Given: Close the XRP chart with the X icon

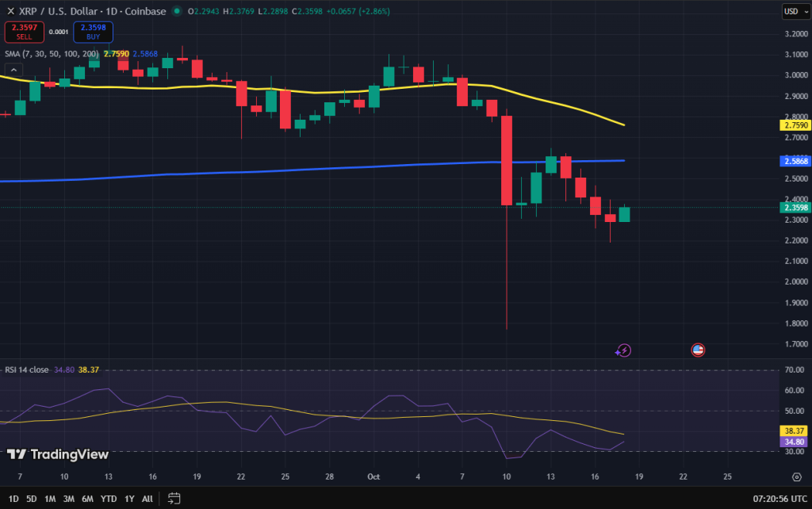Looking at the screenshot, I should (x=10, y=11).
